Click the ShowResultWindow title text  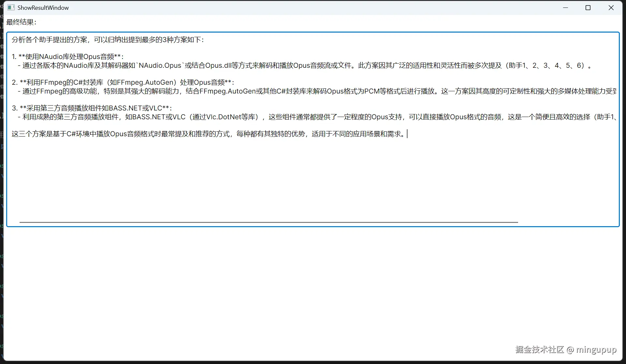tap(43, 7)
